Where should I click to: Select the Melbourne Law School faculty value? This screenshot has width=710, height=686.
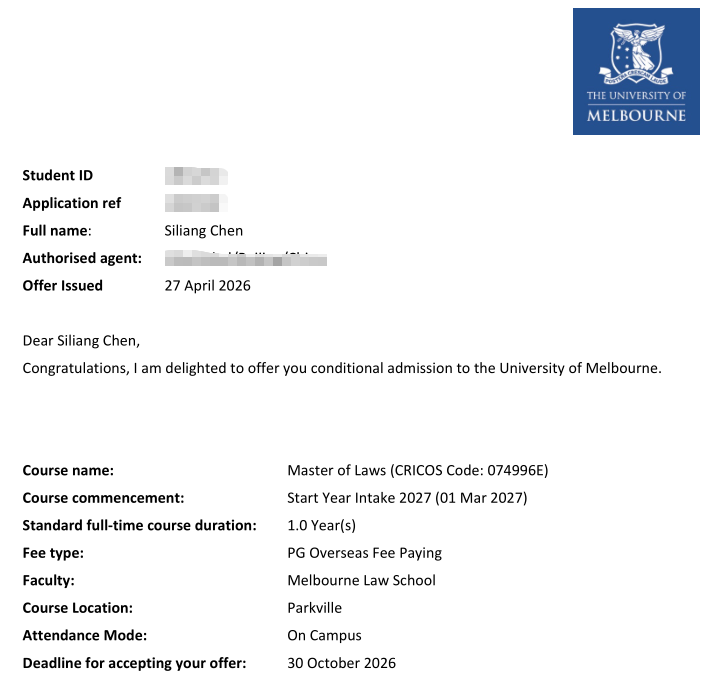(361, 580)
